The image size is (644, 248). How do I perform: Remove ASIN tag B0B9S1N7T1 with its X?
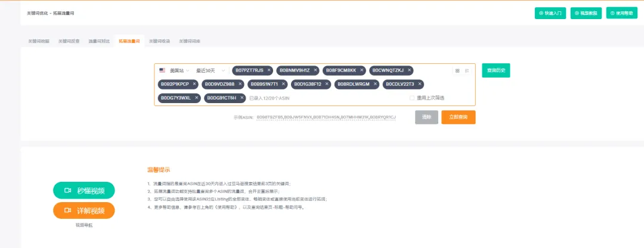(x=283, y=84)
